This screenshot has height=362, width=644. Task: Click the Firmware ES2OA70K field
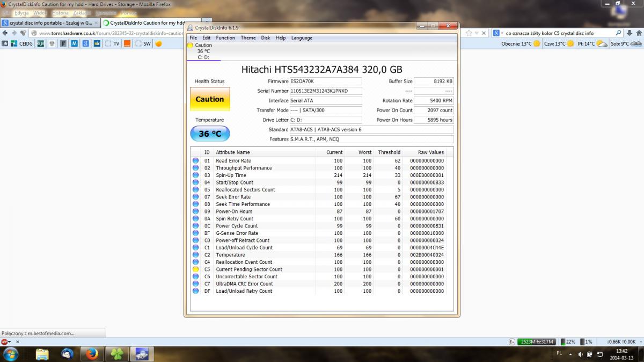[x=326, y=82]
